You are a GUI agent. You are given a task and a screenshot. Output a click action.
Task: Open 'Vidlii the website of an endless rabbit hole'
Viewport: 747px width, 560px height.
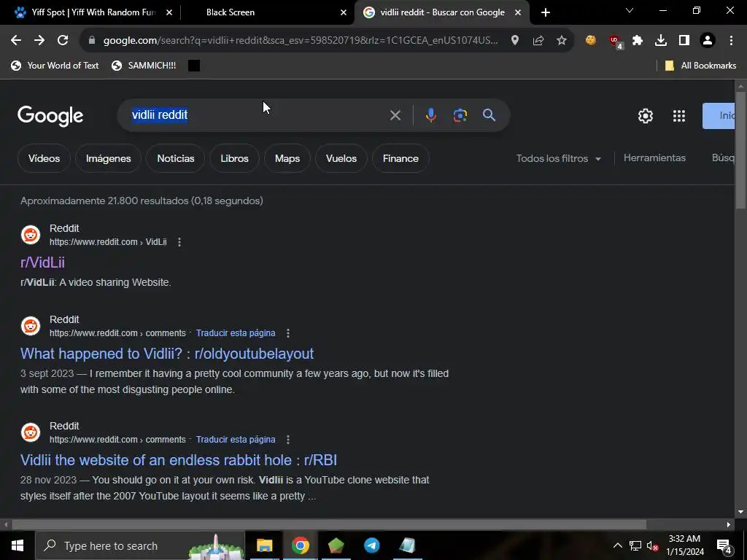click(x=179, y=460)
